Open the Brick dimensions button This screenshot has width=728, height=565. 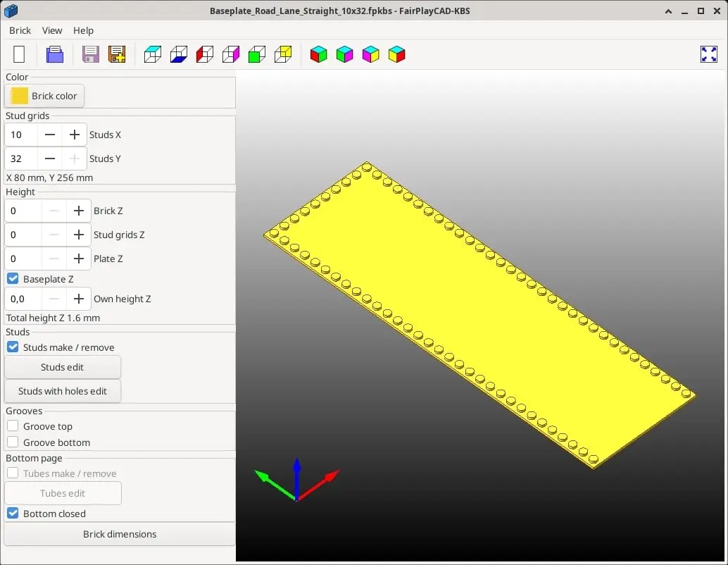point(120,534)
